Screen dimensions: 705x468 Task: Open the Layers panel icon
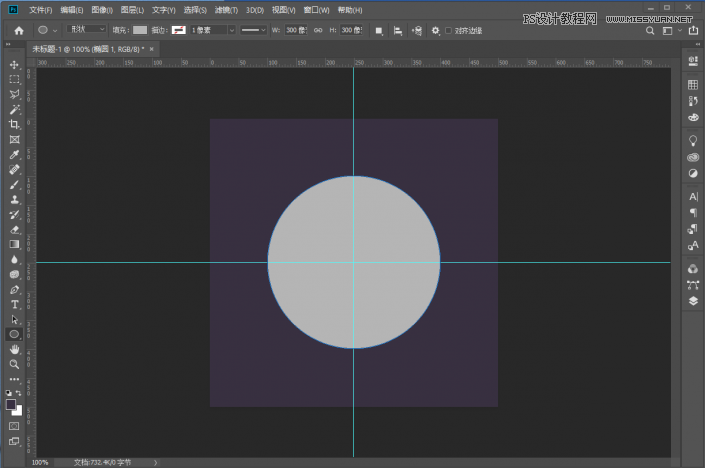[x=693, y=300]
